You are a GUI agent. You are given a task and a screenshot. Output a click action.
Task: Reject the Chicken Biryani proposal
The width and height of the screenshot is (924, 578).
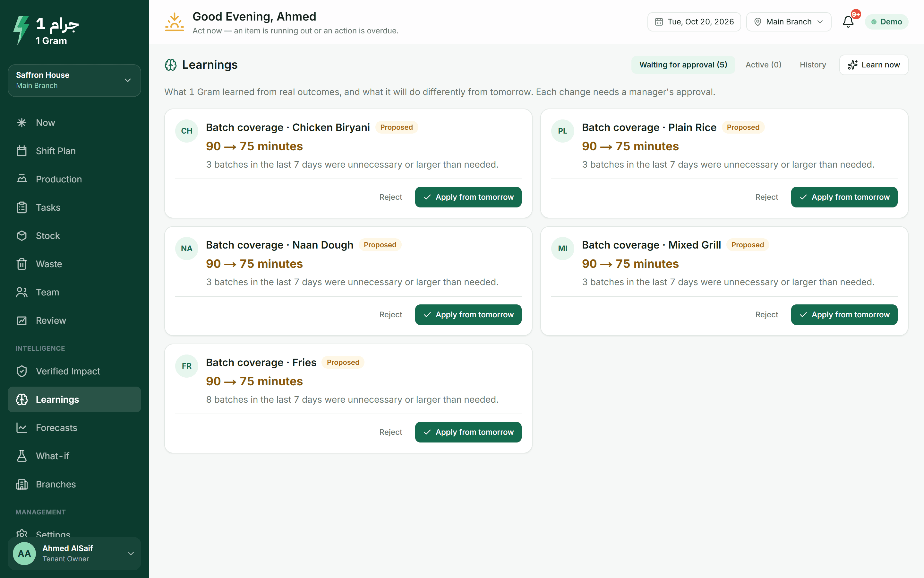[390, 197]
